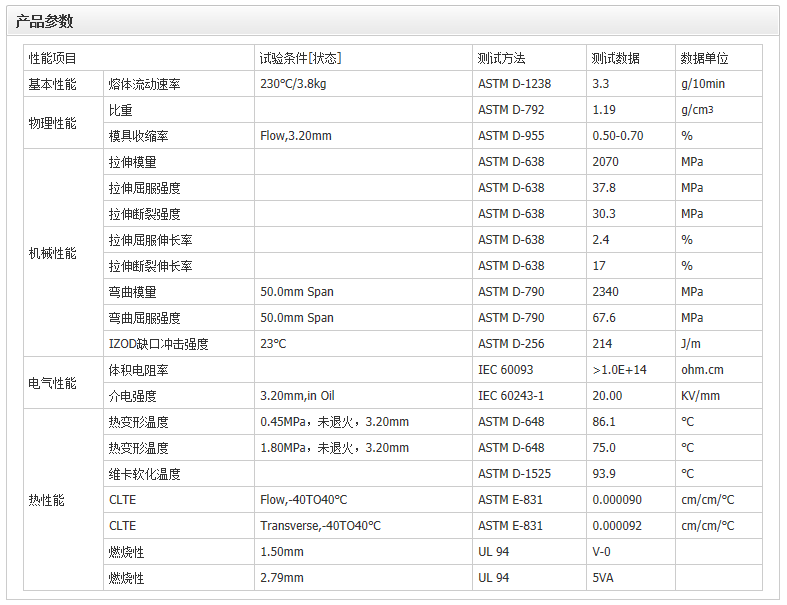Select the 拉伸屈服伸长率 row label
The width and height of the screenshot is (787, 605).
coord(151,240)
